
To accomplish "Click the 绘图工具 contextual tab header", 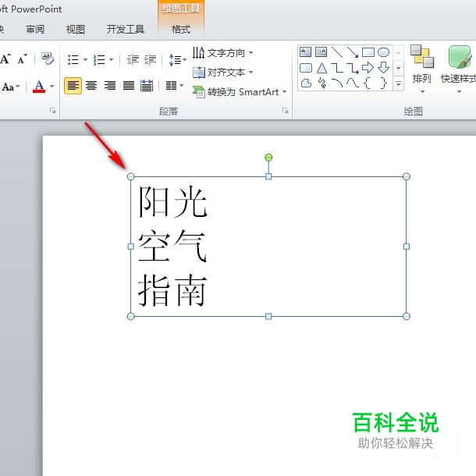I will pos(181,9).
